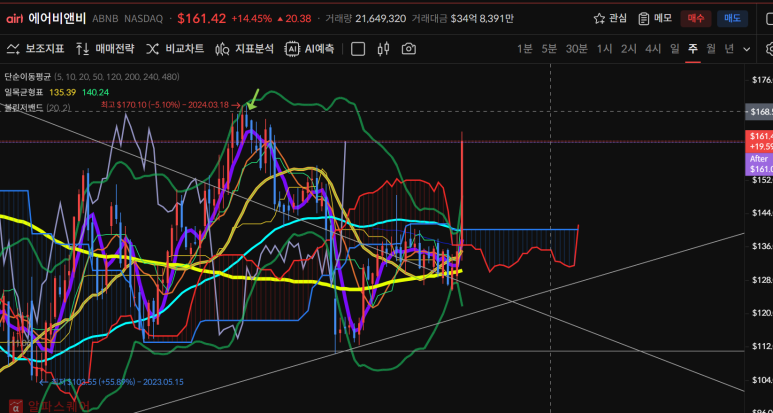Select the 1시 timeframe
This screenshot has width=773, height=413.
click(604, 49)
